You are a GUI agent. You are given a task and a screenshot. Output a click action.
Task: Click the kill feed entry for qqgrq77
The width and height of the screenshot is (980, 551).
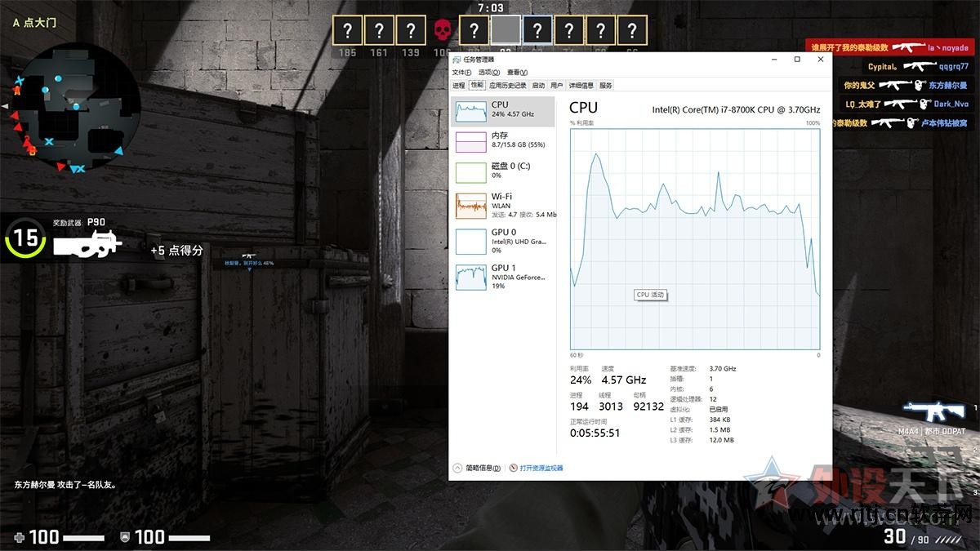point(916,67)
